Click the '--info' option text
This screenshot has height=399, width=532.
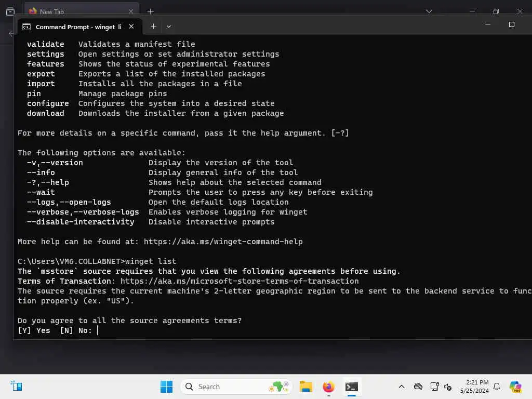pos(41,172)
